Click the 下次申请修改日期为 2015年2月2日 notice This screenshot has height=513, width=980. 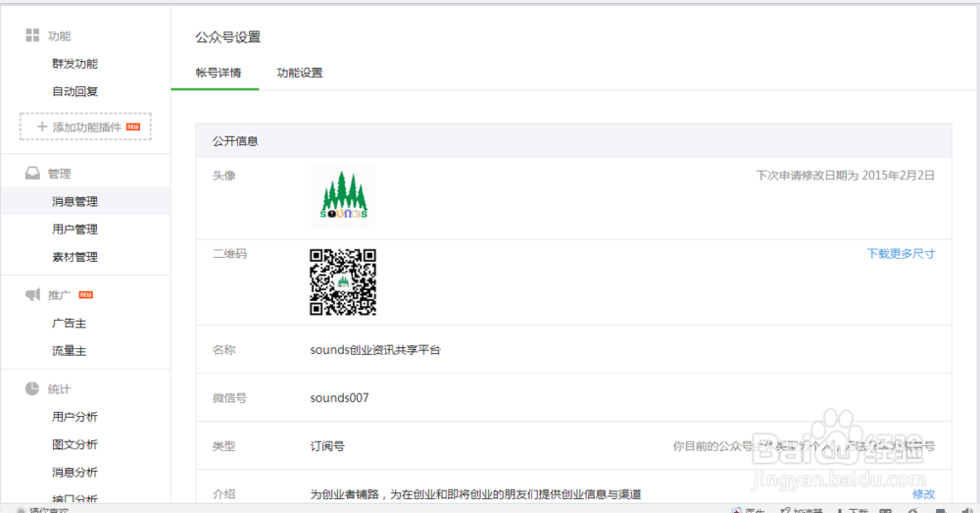pyautogui.click(x=845, y=176)
